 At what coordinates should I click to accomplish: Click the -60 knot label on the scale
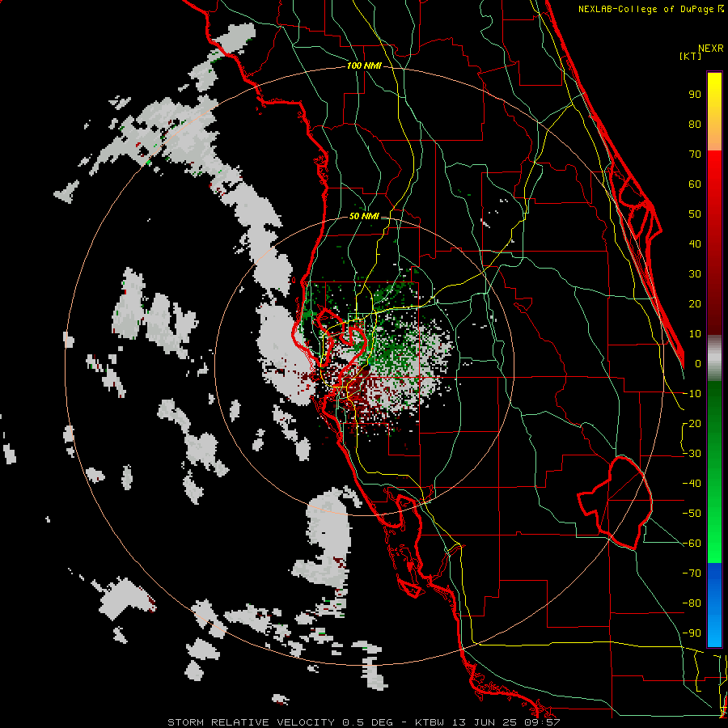coord(692,544)
